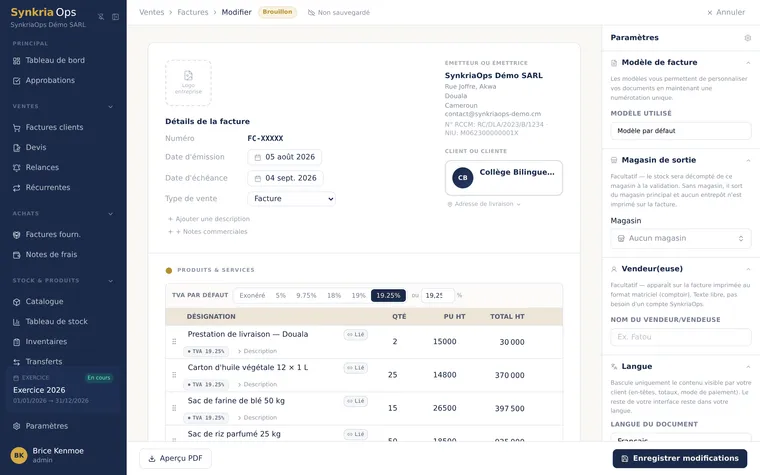760x475 pixels.
Task: Click unit price 26500 for Sac de farine
Action: [444, 408]
